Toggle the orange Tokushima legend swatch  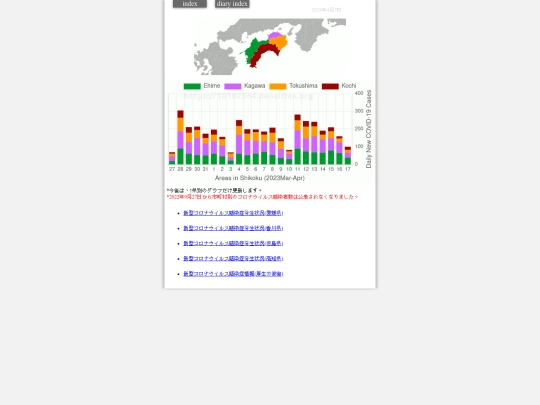tap(278, 86)
